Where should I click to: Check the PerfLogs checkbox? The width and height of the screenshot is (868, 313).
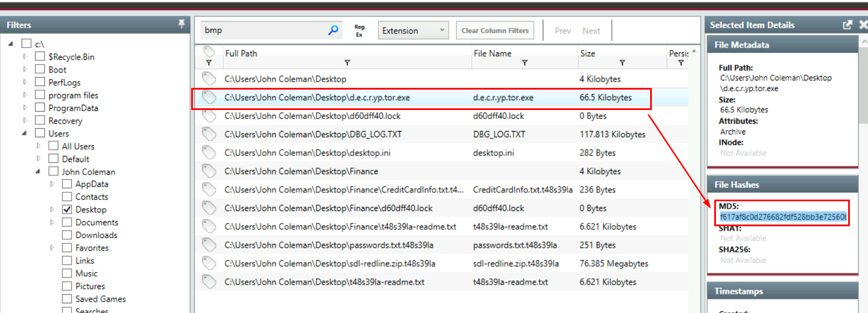pos(40,82)
